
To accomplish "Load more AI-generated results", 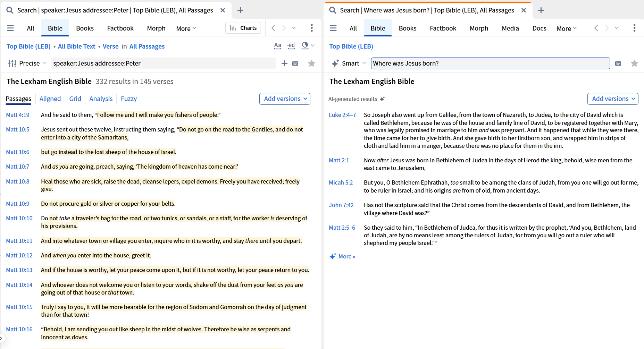I will pos(343,256).
